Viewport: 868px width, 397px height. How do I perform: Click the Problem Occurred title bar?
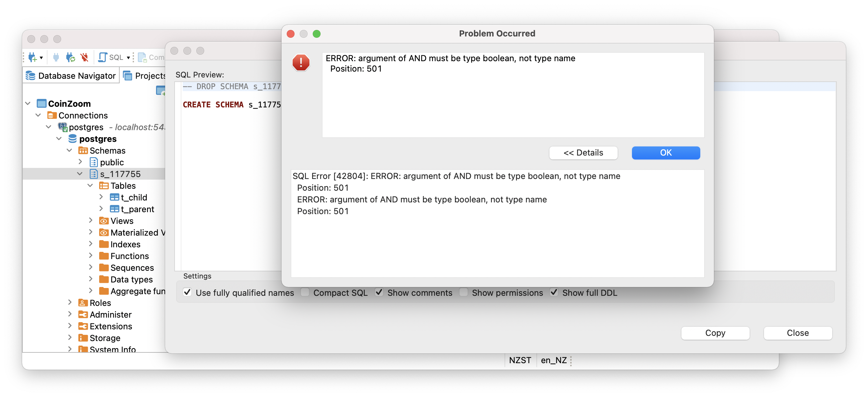point(497,34)
